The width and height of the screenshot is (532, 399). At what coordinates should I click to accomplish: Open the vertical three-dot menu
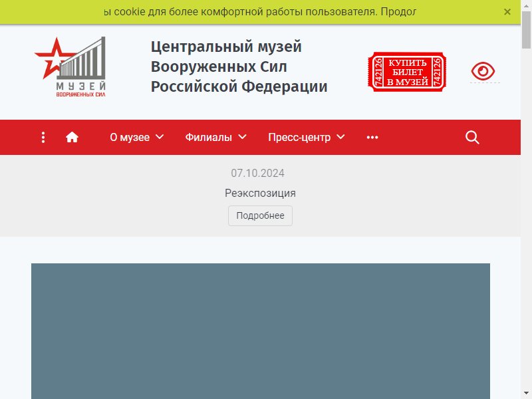[43, 138]
